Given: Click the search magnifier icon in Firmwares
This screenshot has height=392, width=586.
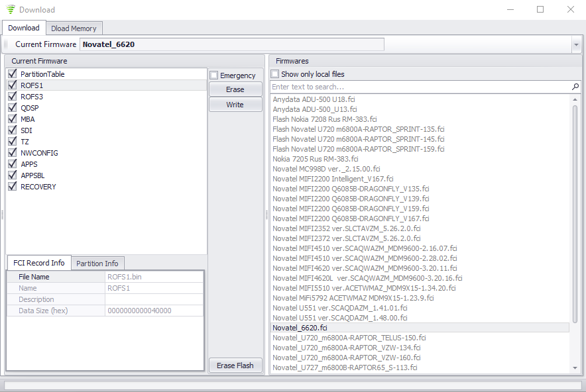Looking at the screenshot, I should point(575,87).
